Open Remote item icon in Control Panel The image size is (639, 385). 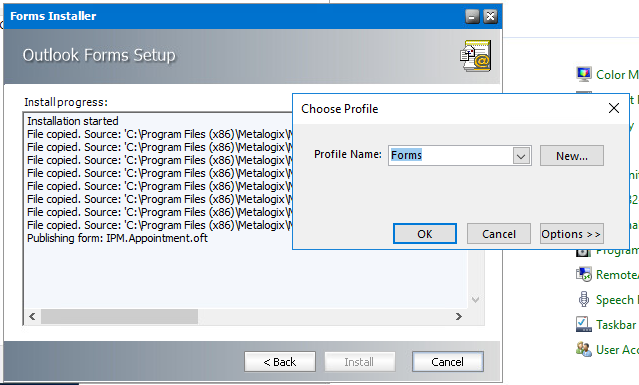pos(584,274)
